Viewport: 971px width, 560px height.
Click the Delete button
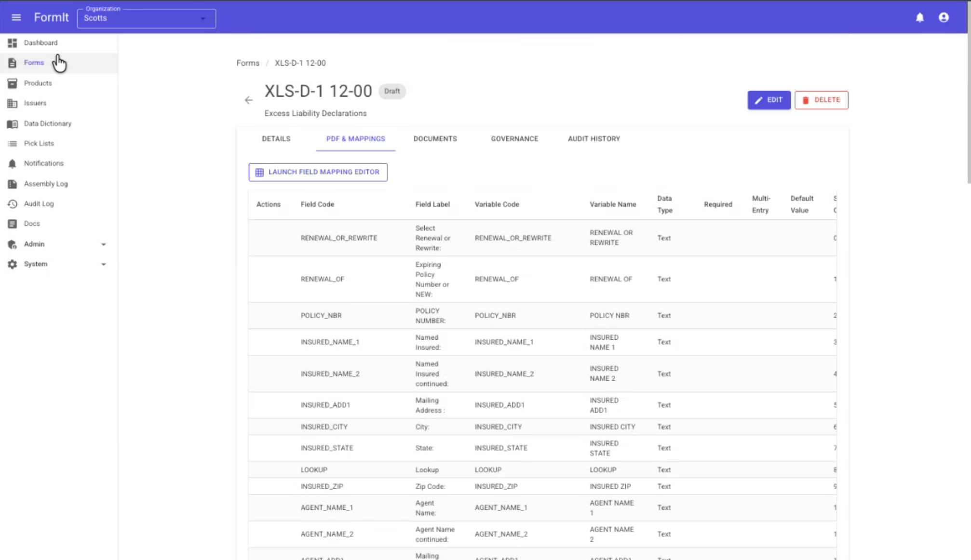point(822,100)
